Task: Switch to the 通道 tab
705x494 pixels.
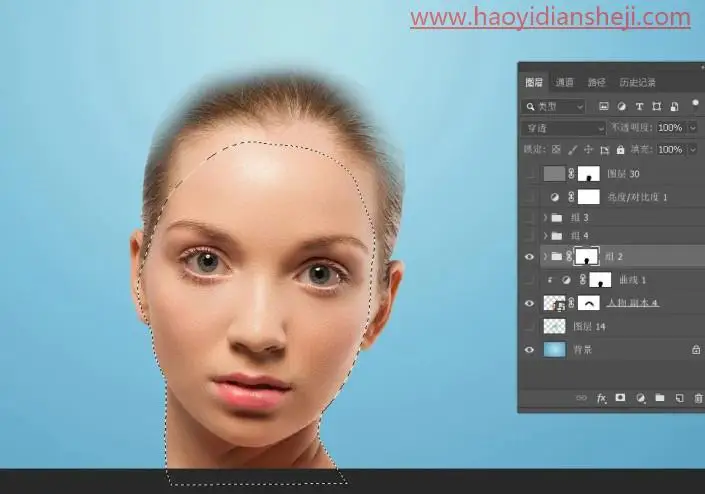Action: [564, 82]
